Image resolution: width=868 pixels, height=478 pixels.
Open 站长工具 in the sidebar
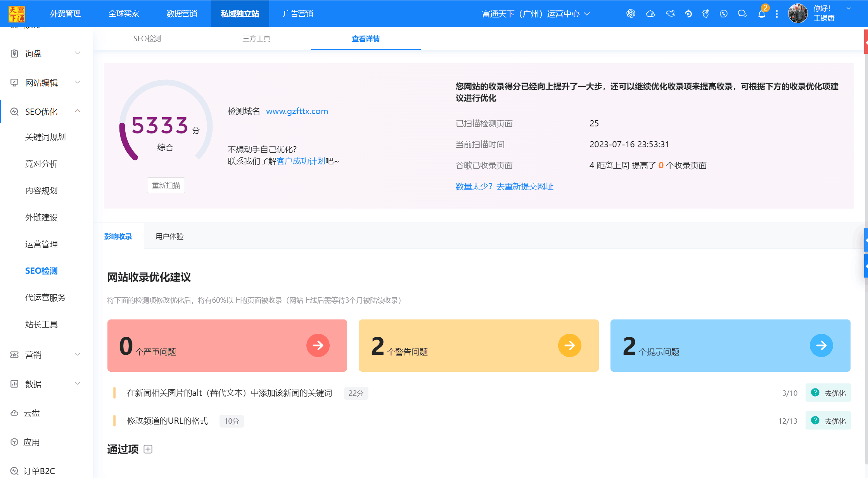41,324
